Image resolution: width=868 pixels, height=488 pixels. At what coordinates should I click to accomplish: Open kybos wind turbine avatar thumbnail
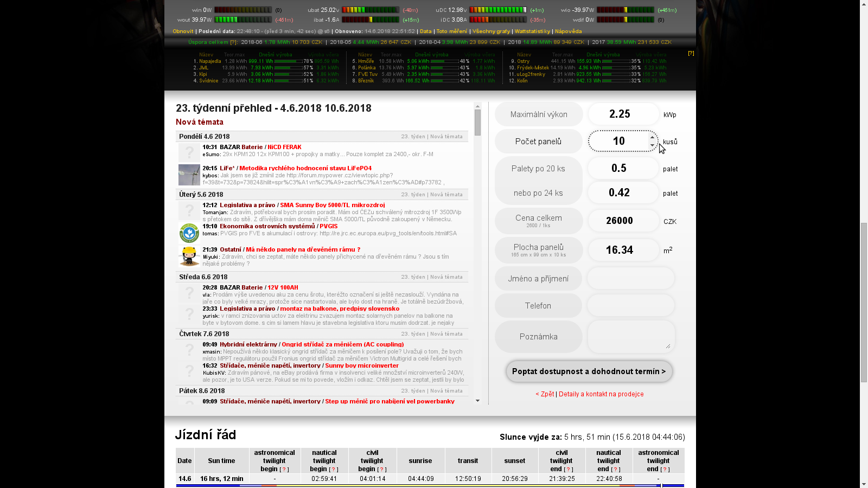pyautogui.click(x=189, y=175)
